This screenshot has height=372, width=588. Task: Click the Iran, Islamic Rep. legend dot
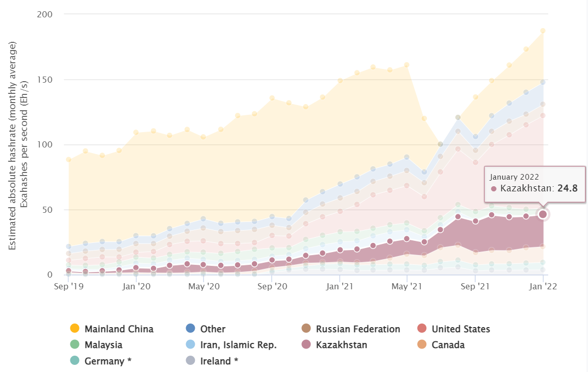tap(190, 345)
